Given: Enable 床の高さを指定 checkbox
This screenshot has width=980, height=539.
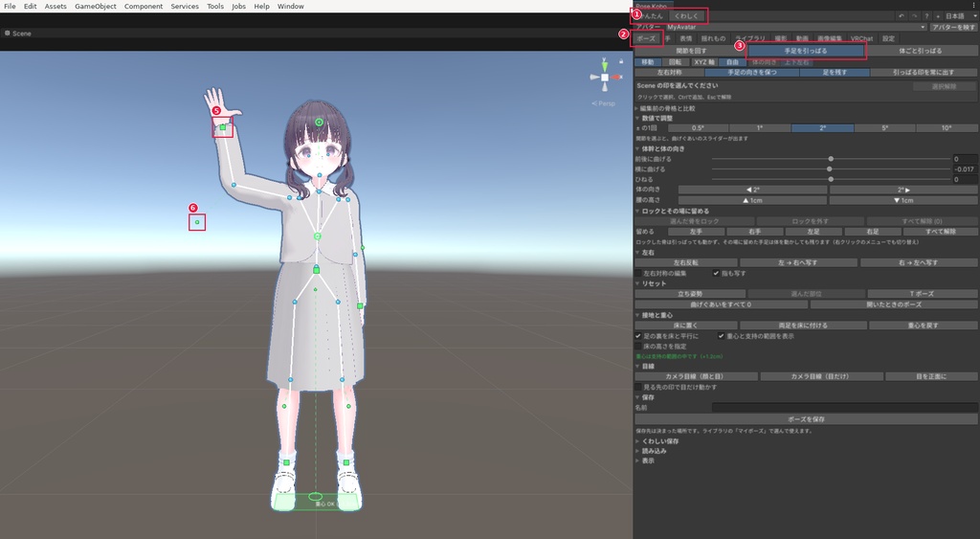Looking at the screenshot, I should [x=638, y=346].
